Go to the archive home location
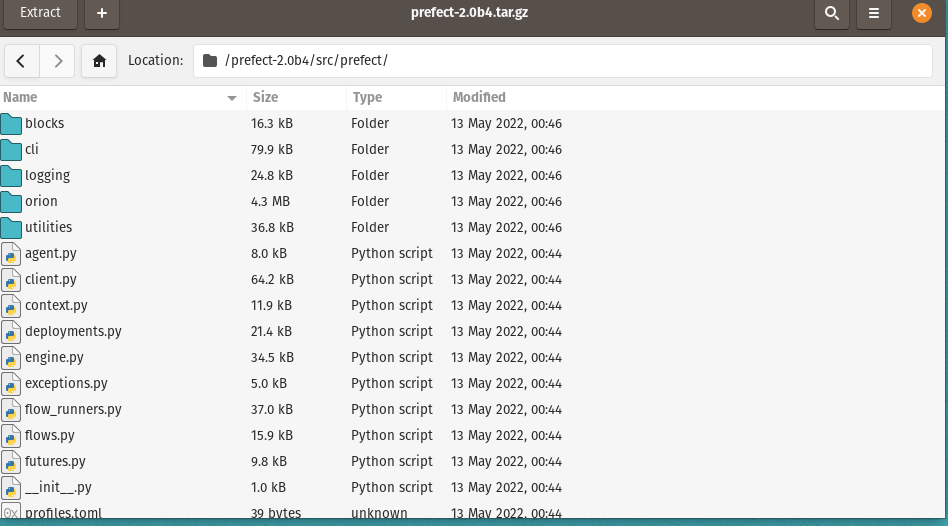Image resolution: width=948 pixels, height=526 pixels. 99,60
